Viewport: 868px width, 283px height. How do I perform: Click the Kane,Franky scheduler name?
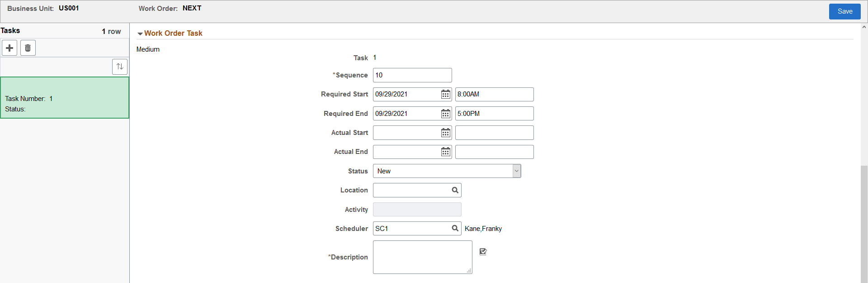[483, 229]
